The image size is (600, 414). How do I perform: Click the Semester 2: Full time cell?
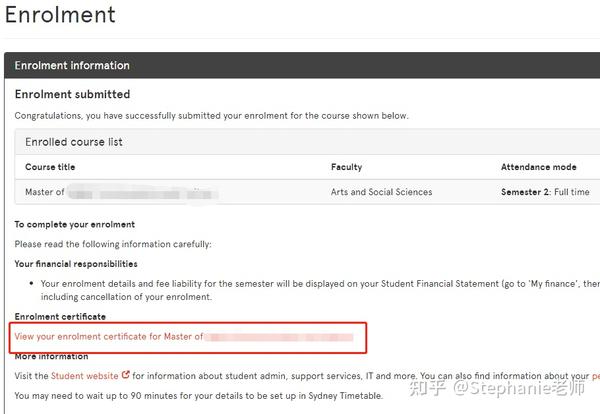click(x=545, y=192)
